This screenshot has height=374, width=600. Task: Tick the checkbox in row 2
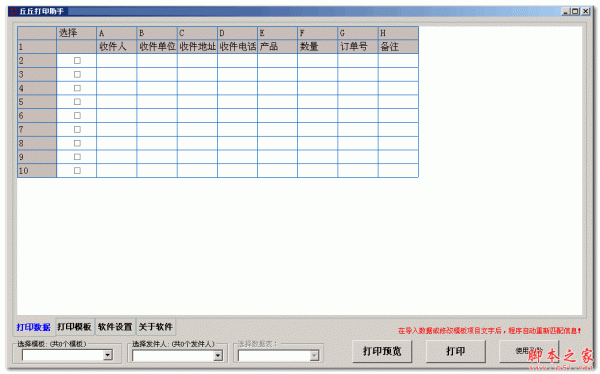pos(77,60)
